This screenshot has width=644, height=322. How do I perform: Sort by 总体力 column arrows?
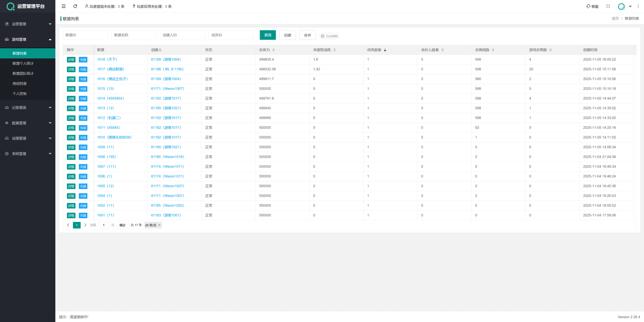(x=273, y=50)
